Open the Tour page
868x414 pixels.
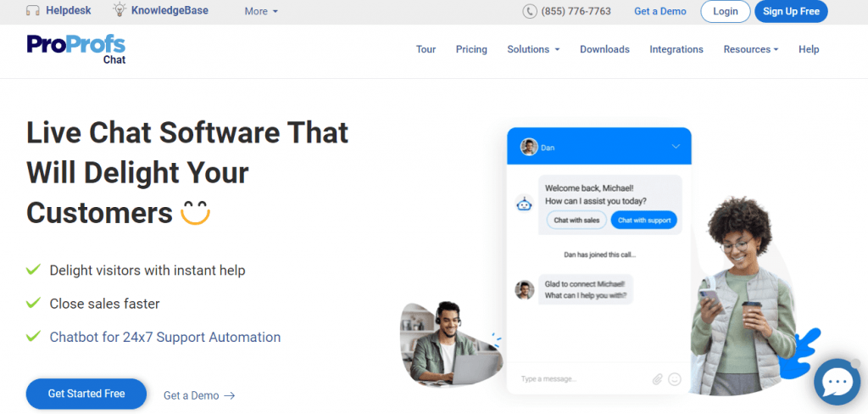coord(426,49)
